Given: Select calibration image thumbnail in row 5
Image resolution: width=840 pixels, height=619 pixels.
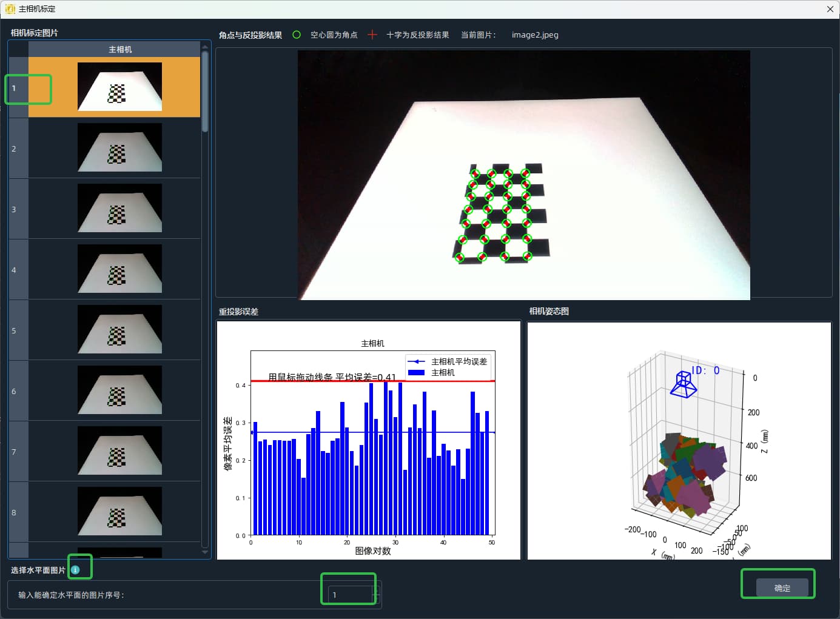Looking at the screenshot, I should pos(119,329).
